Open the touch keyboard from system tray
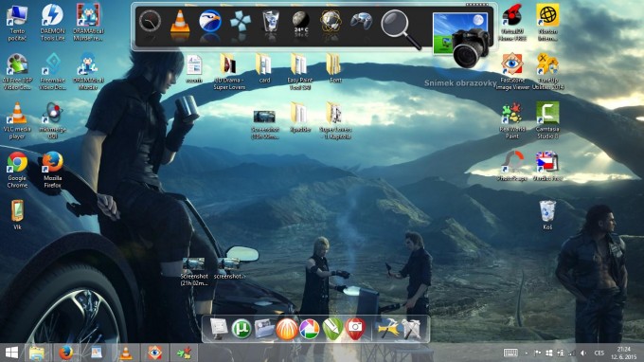Viewport: 644px width, 362px height. pos(510,353)
